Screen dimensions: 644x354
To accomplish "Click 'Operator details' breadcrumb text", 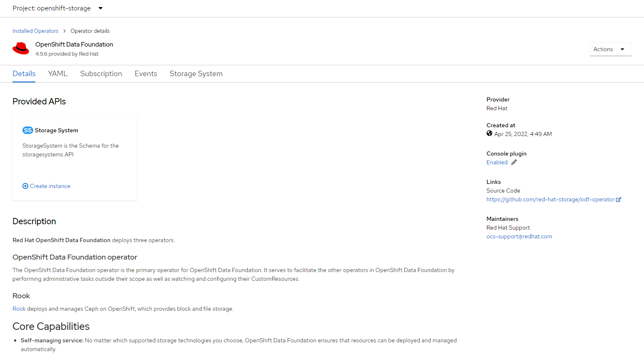I will point(90,31).
